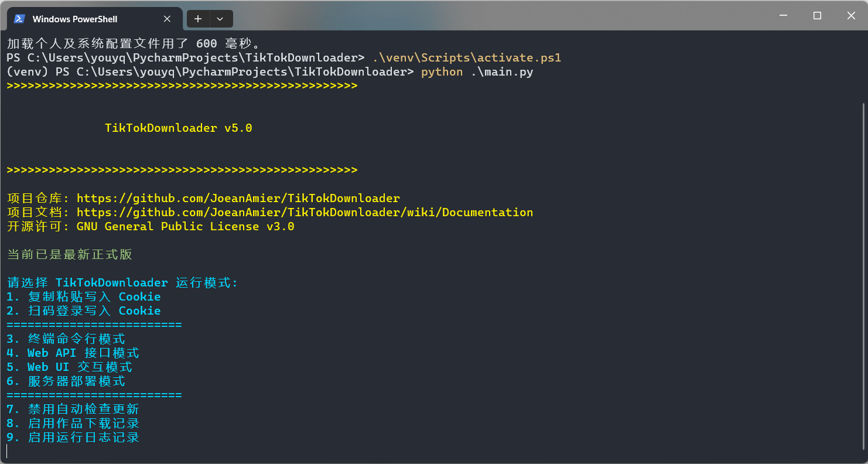The width and height of the screenshot is (868, 464).
Task: Open a new terminal tab
Action: coord(198,19)
